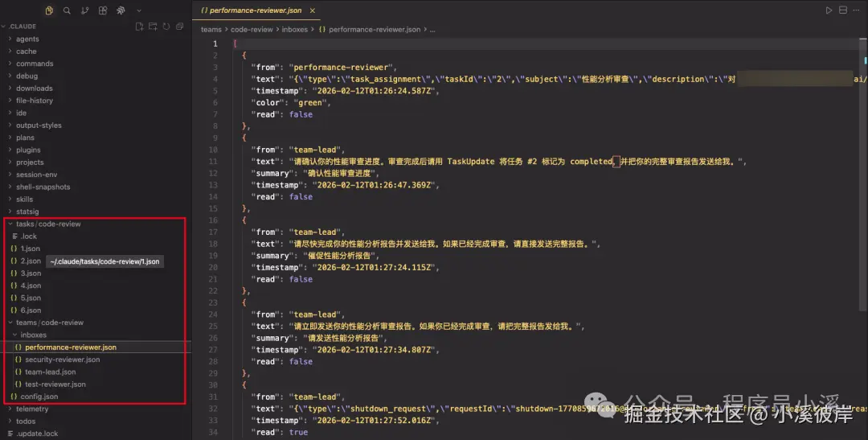868x440 pixels.
Task: Click the timestamp text on line 13
Action: (x=346, y=185)
